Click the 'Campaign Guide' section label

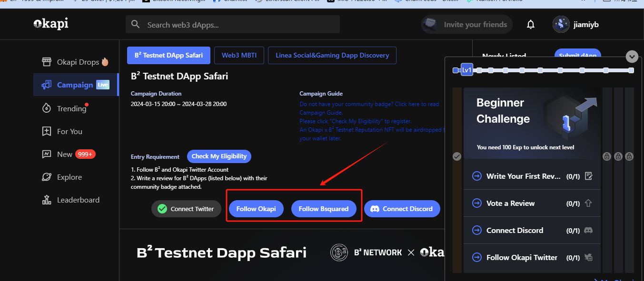tap(321, 94)
